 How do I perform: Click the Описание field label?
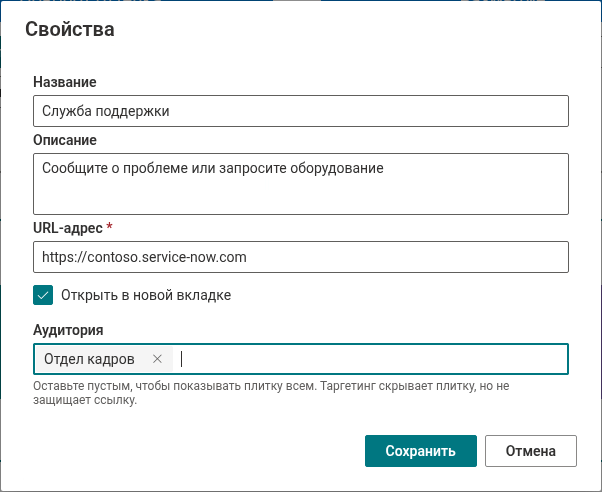point(65,140)
